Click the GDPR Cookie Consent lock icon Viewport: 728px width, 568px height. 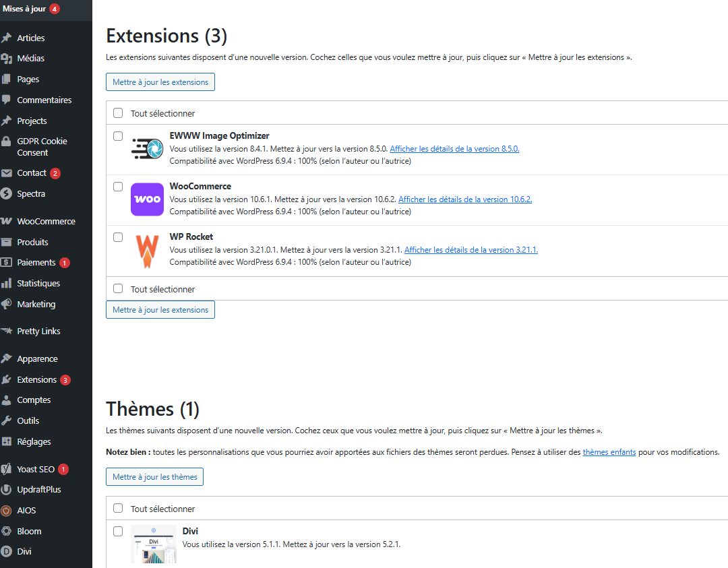click(x=7, y=141)
